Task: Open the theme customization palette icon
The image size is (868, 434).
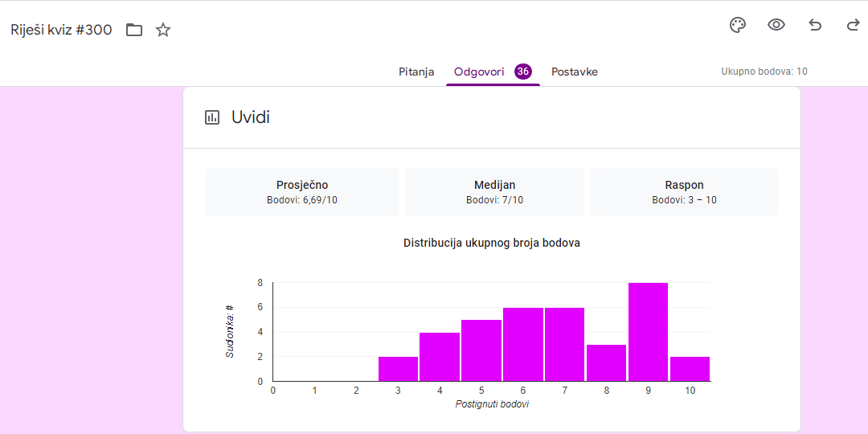Action: pos(737,25)
